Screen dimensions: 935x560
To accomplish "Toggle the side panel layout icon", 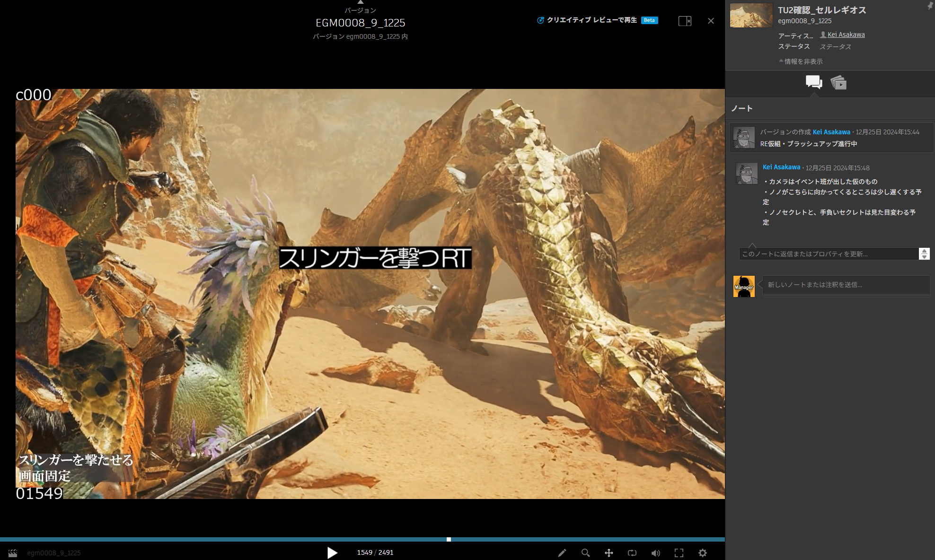I will (685, 21).
